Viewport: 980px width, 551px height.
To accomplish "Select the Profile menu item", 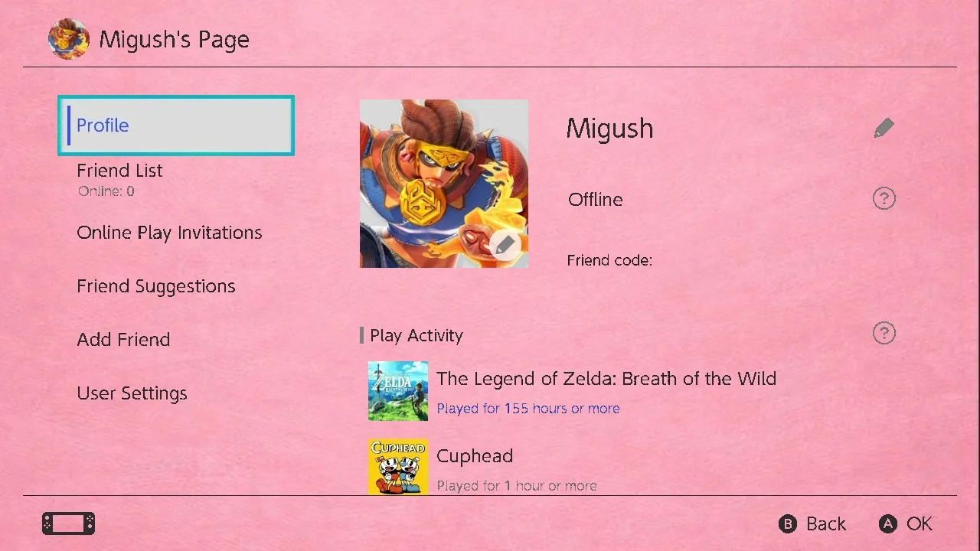I will click(x=176, y=126).
